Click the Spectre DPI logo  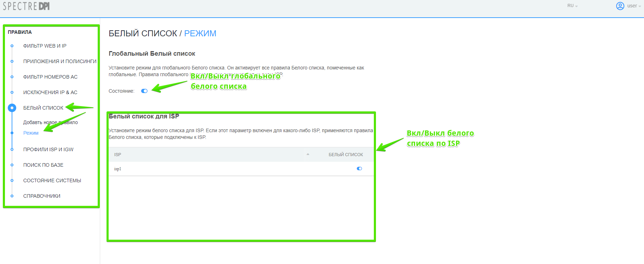click(x=26, y=6)
